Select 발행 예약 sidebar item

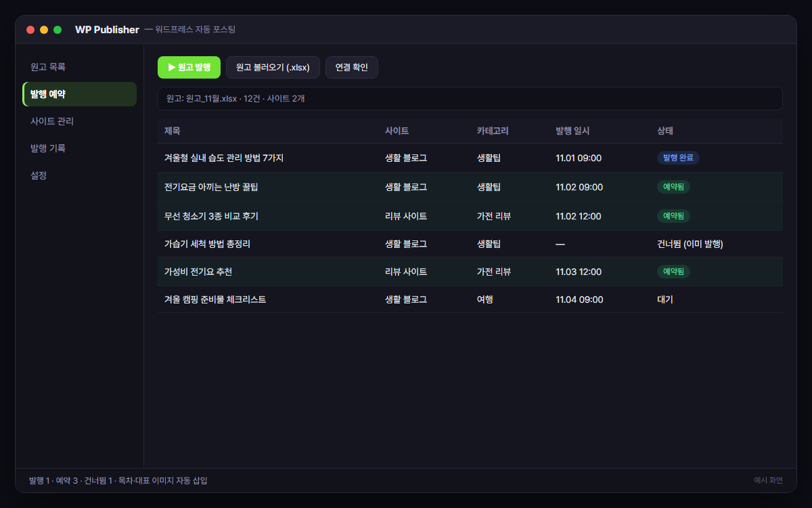(x=79, y=94)
